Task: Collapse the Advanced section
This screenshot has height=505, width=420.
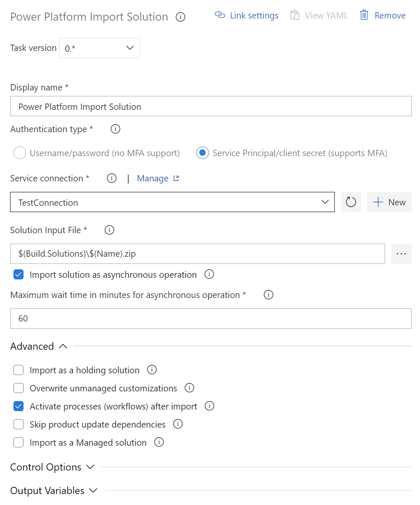Action: tap(39, 346)
